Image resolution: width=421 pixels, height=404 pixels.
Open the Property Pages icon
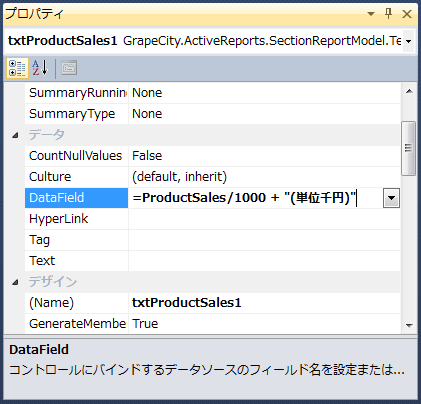pos(69,68)
